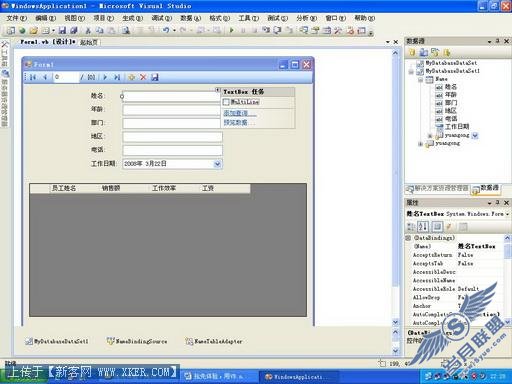Open the Undo history dropdown arrow

[x=174, y=31]
